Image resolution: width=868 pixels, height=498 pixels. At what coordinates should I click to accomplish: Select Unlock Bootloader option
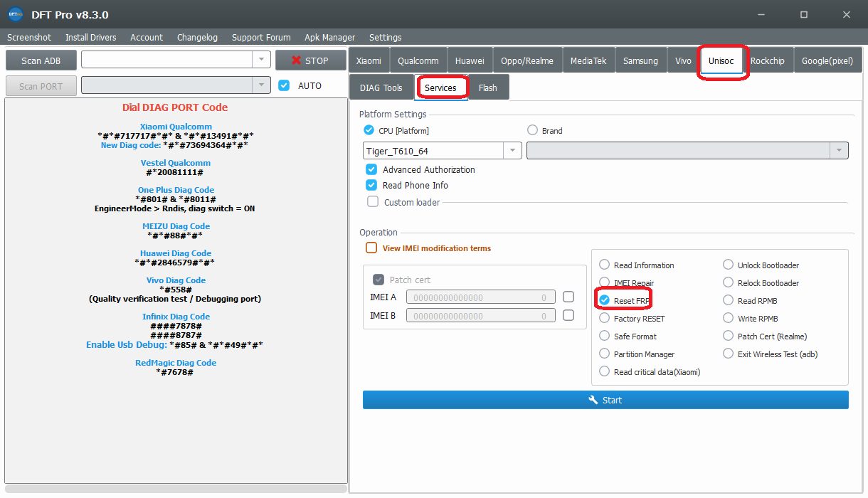click(x=729, y=265)
